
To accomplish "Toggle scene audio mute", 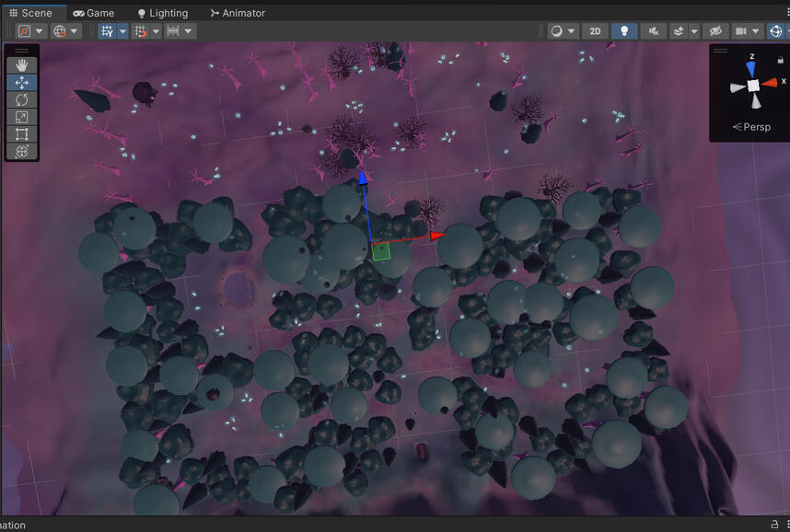I will (x=653, y=31).
